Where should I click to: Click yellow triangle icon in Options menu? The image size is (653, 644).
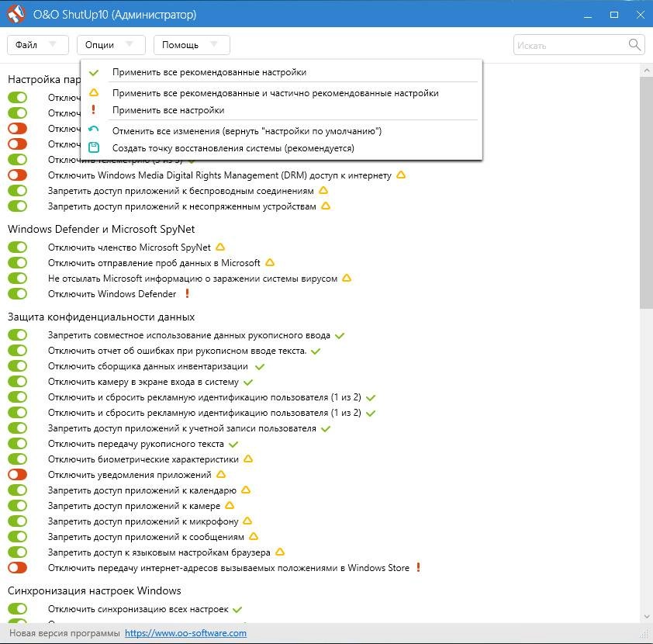(94, 92)
